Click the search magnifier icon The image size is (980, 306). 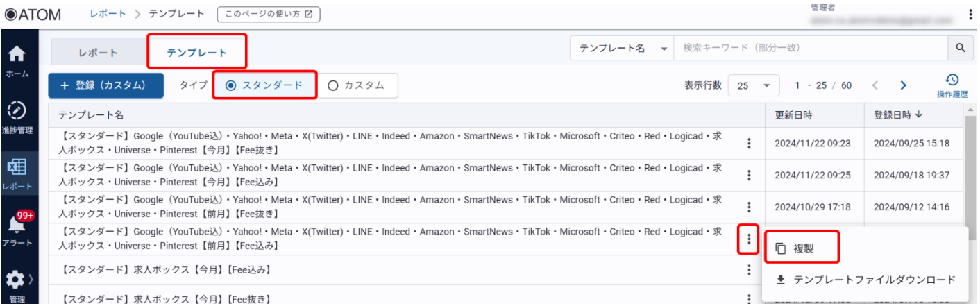[961, 48]
